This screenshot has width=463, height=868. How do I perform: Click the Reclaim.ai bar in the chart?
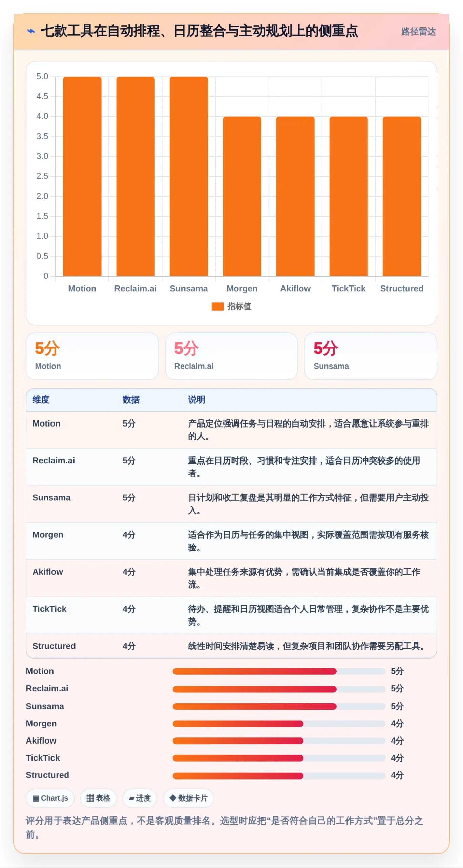[135, 176]
